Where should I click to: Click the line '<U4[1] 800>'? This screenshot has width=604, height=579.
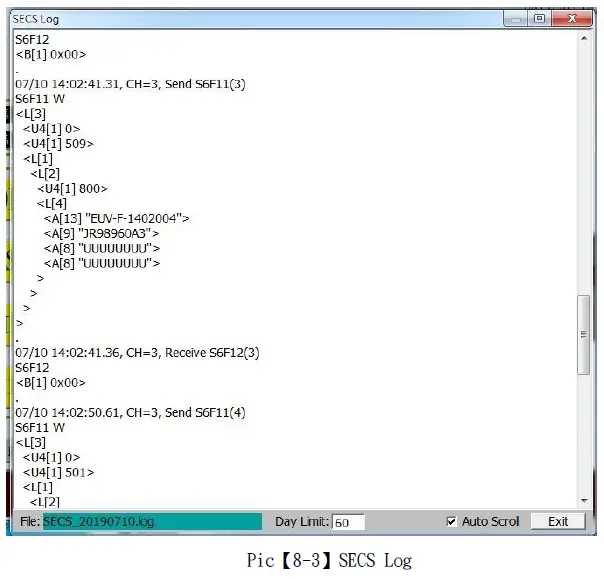click(x=72, y=189)
